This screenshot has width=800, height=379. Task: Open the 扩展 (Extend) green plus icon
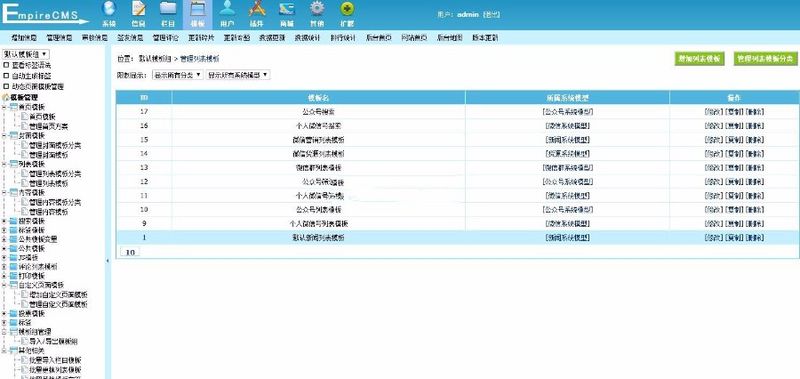347,9
